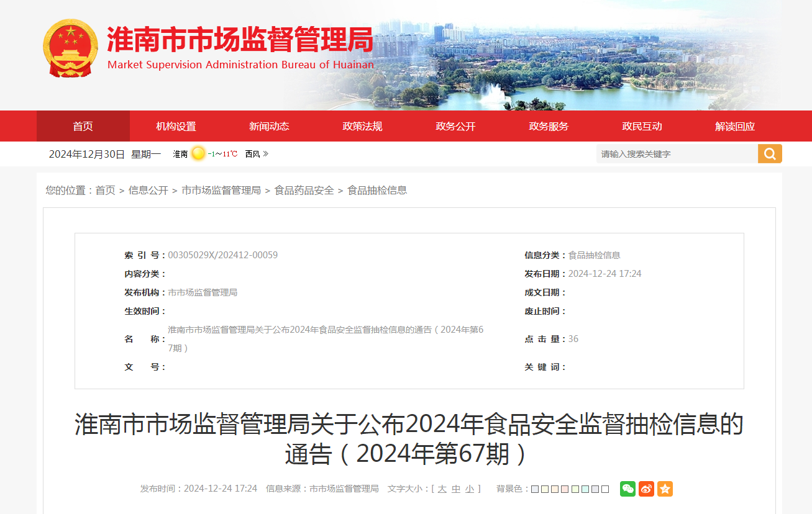
Task: Choose the light cyan background swatch
Action: point(585,489)
